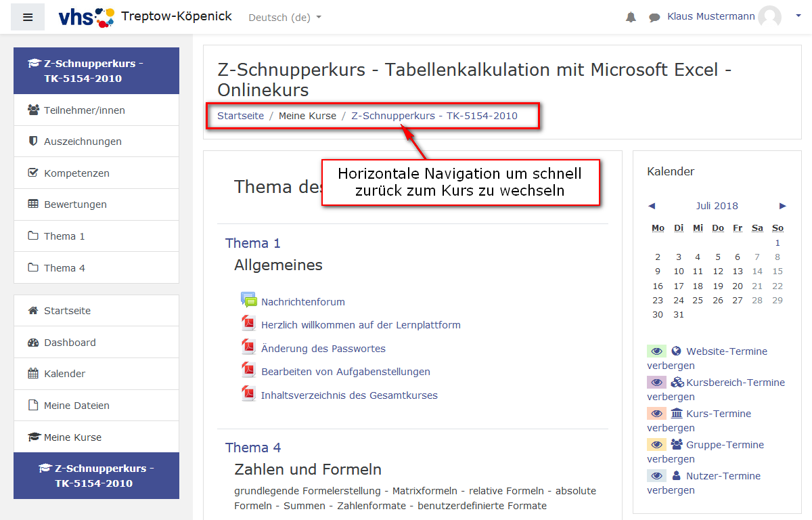Click Meine Kurse in the breadcrumb
The height and width of the screenshot is (520, 812).
(307, 116)
